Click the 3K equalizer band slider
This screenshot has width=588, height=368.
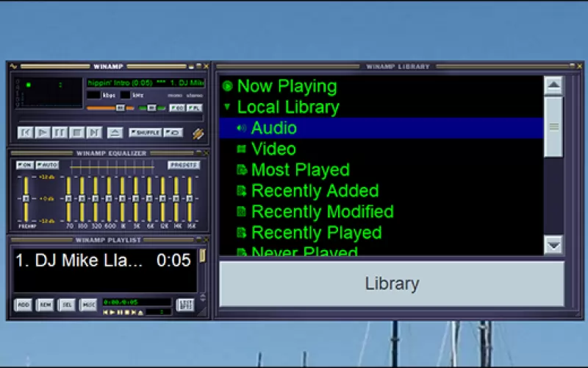pos(136,199)
